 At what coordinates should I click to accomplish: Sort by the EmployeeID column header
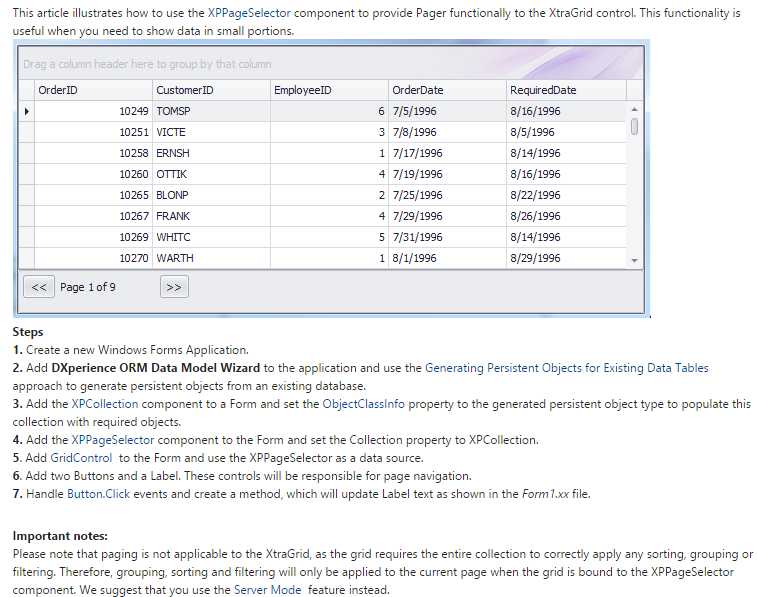[x=329, y=90]
